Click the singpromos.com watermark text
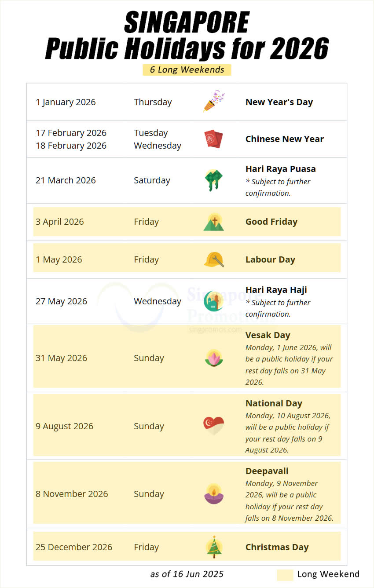The height and width of the screenshot is (588, 374). point(215,329)
